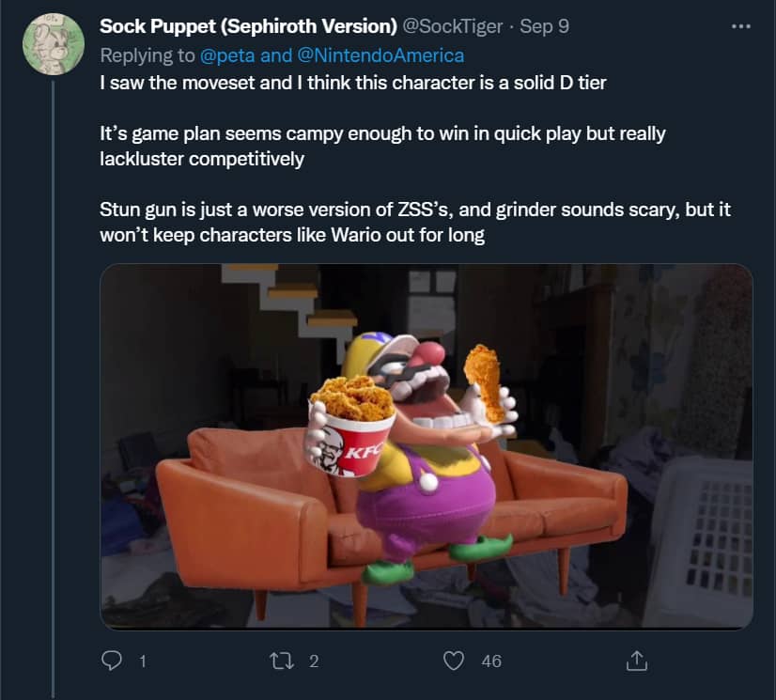This screenshot has width=776, height=700.
Task: Click the reply count of 1
Action: pos(142,661)
